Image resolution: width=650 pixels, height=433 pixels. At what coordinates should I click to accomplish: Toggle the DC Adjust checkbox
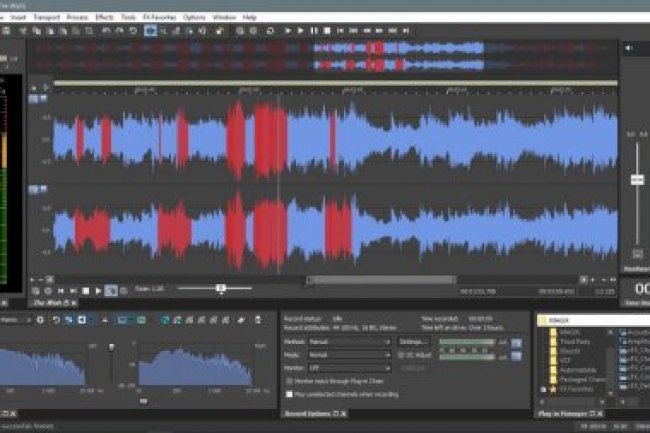(x=402, y=354)
